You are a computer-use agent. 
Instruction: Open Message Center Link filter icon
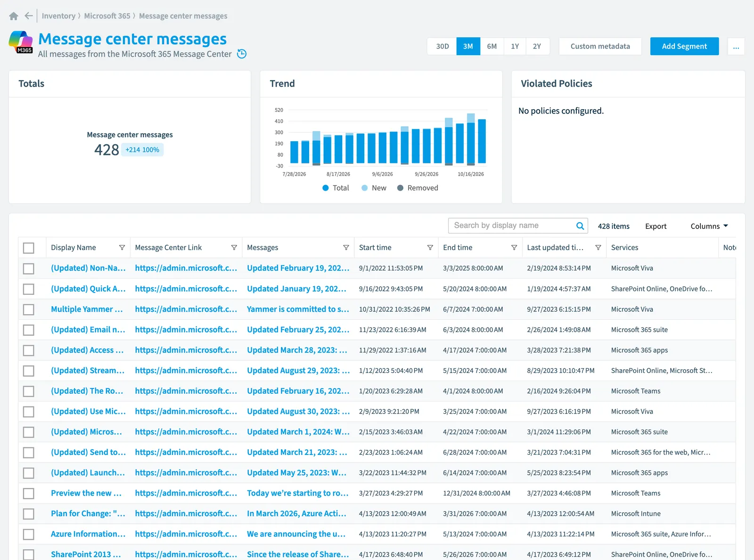pyautogui.click(x=234, y=248)
